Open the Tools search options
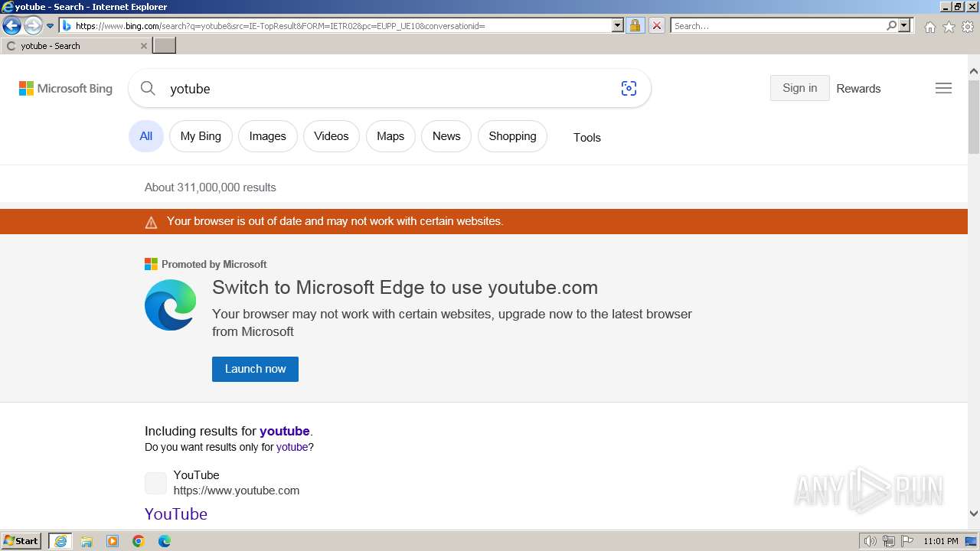 (587, 138)
